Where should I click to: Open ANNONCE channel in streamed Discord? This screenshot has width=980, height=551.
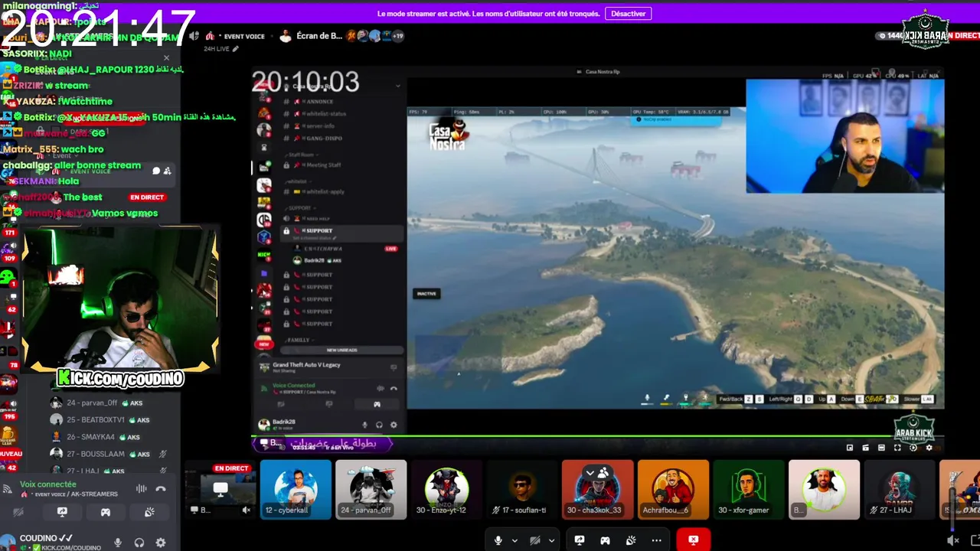click(x=318, y=101)
